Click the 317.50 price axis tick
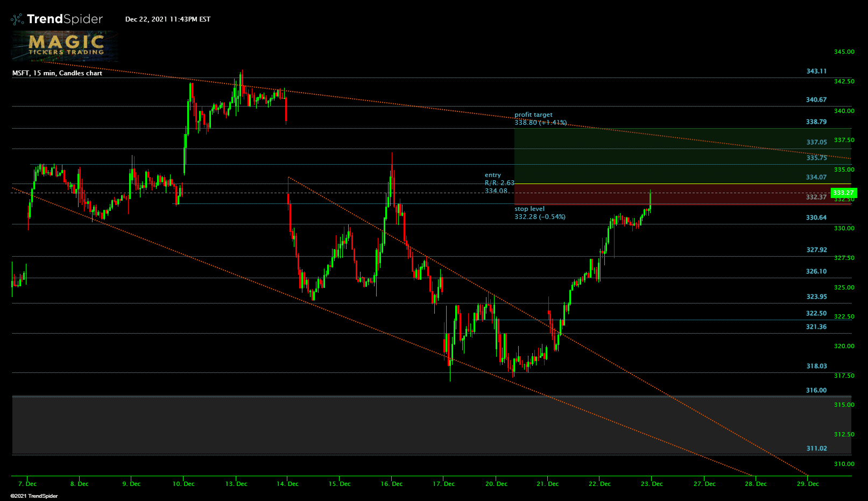The image size is (868, 501). (844, 376)
